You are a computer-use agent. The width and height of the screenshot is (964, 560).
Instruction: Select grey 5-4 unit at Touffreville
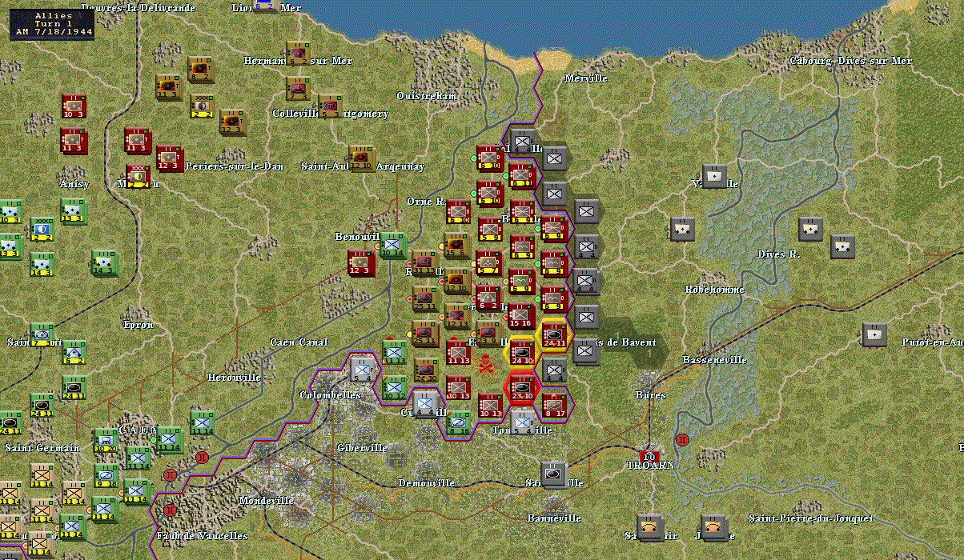[522, 422]
